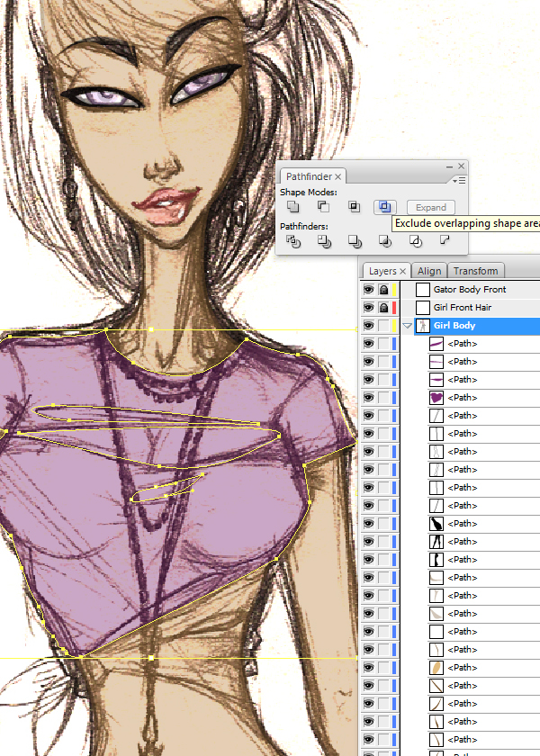
Task: Select the path with two black legs thumbnail
Action: tap(436, 542)
